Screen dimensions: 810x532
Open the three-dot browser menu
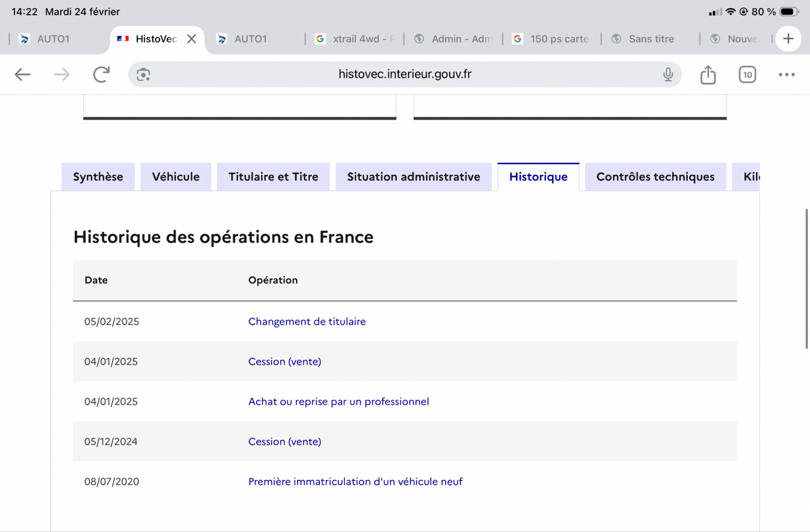click(x=786, y=75)
